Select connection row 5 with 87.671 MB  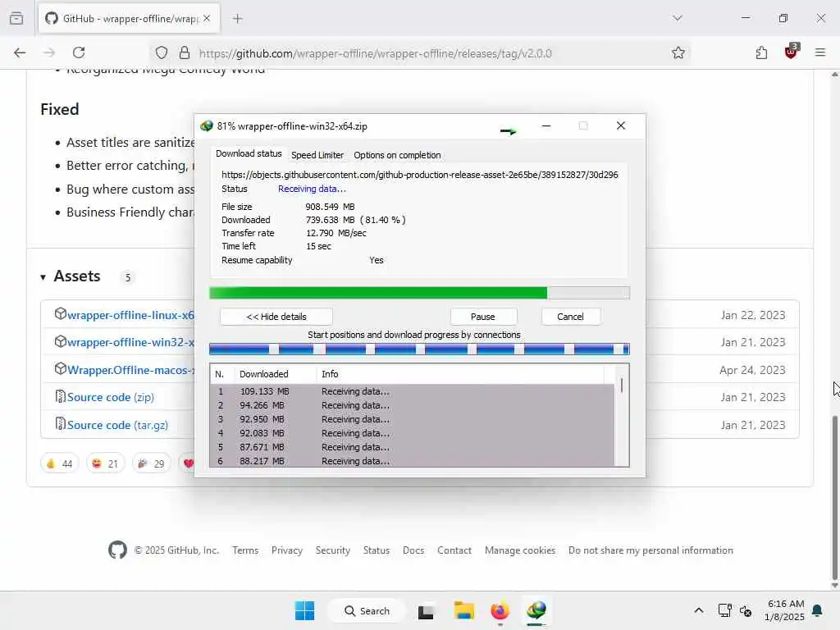pos(413,447)
